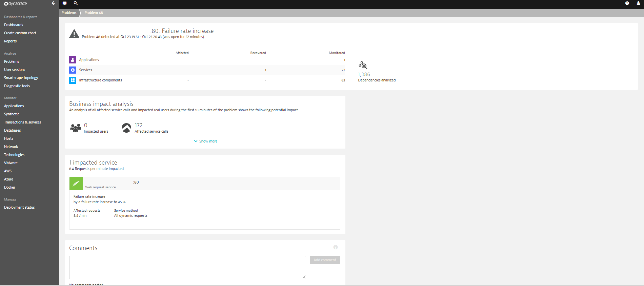The height and width of the screenshot is (286, 644).
Task: Open the search magnifier icon
Action: (x=76, y=3)
